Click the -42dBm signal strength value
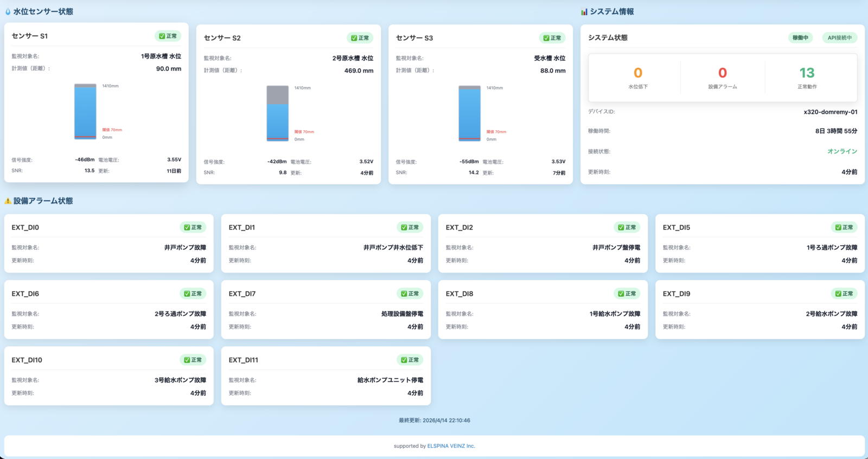 pyautogui.click(x=277, y=162)
